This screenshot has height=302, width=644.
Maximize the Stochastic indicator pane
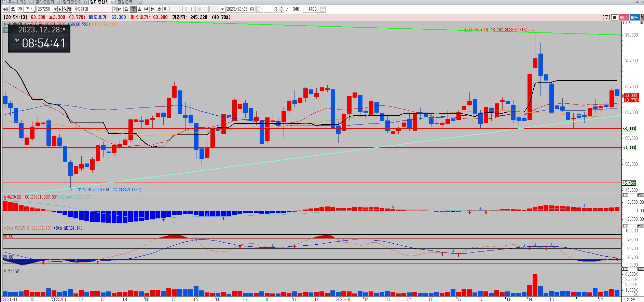tap(639, 226)
